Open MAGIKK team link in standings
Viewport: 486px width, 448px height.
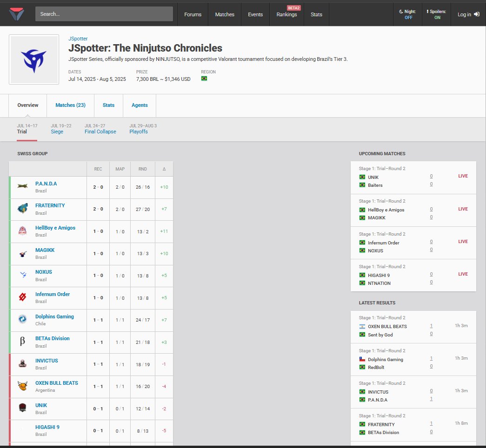point(45,250)
